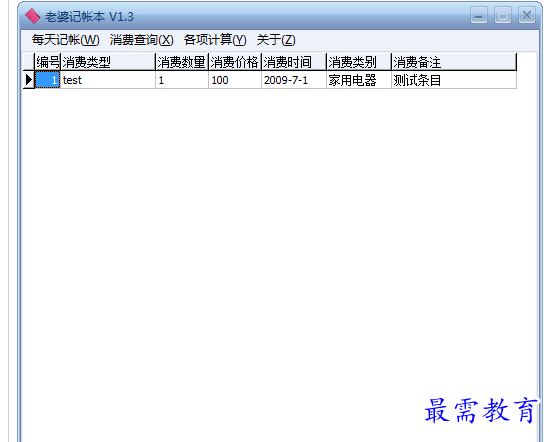Click the 消费时间 column header
Screen dimensions: 546x442
(x=294, y=62)
